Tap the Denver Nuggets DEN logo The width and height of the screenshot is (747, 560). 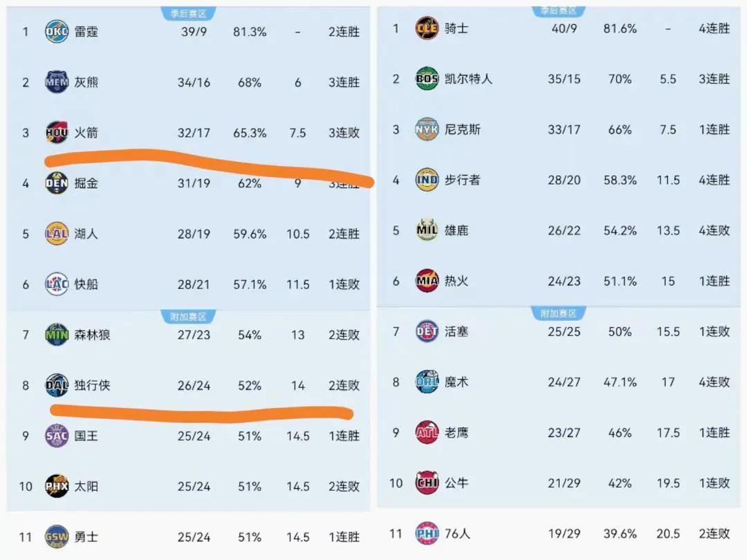56,183
